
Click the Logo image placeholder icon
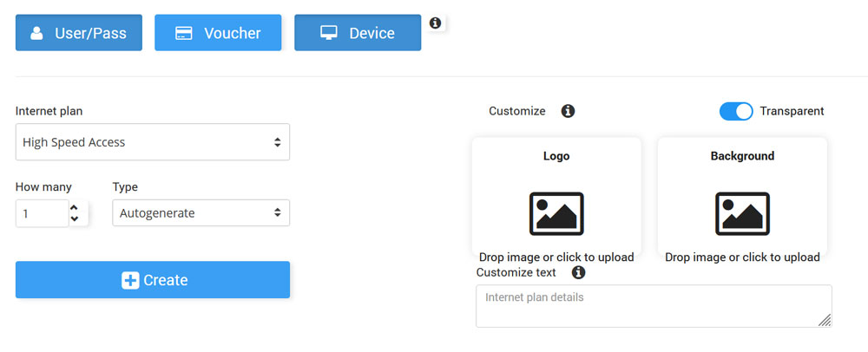(x=556, y=213)
